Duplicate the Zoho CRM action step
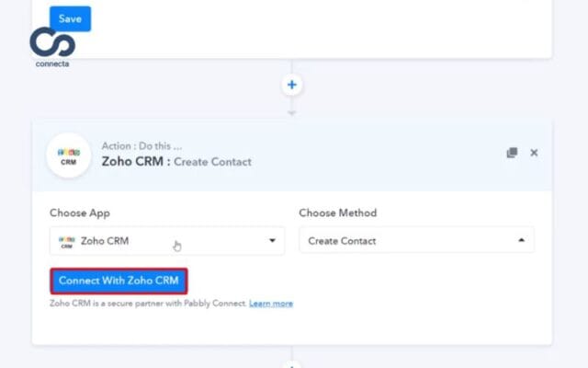This screenshot has width=588, height=368. click(512, 153)
